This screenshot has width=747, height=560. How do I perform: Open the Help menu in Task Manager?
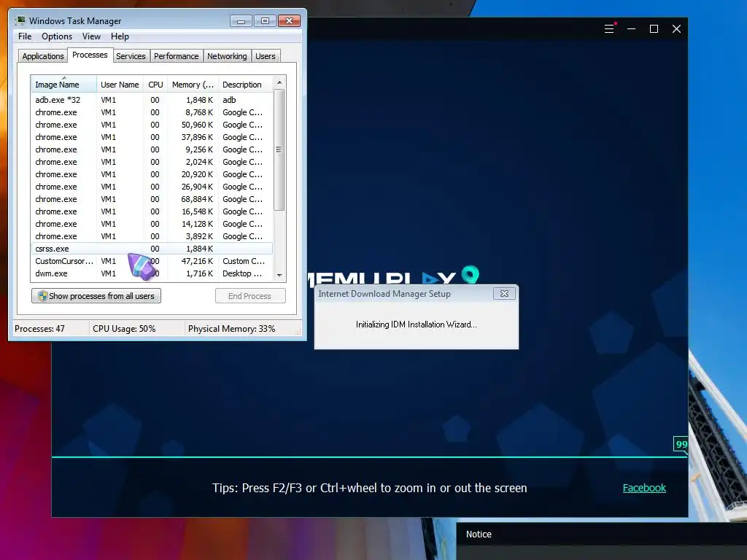(x=120, y=36)
